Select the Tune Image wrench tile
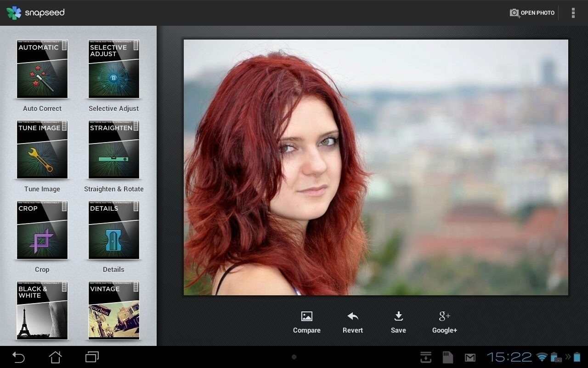The image size is (588, 368). click(42, 149)
